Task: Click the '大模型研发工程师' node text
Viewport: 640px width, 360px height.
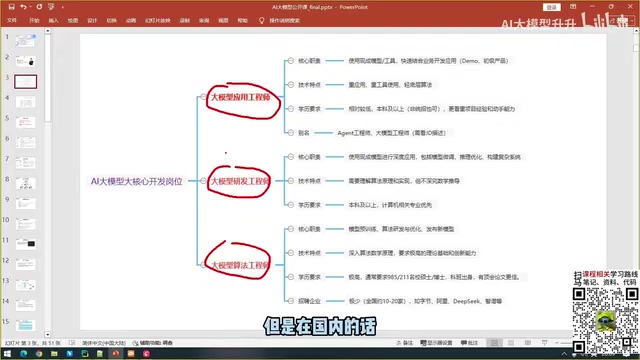Action: click(240, 181)
